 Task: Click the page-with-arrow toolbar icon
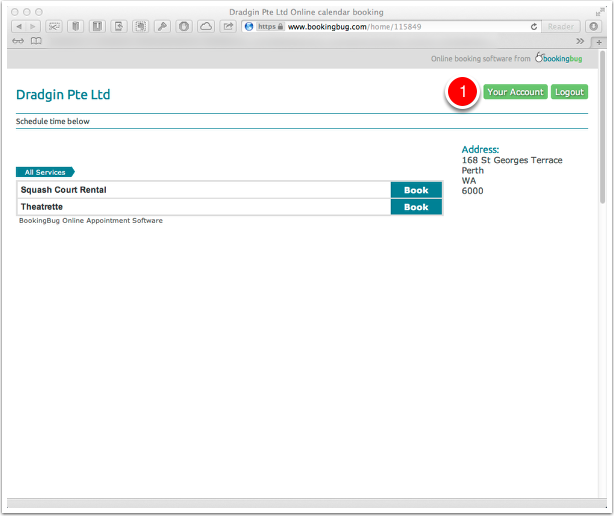(x=119, y=27)
